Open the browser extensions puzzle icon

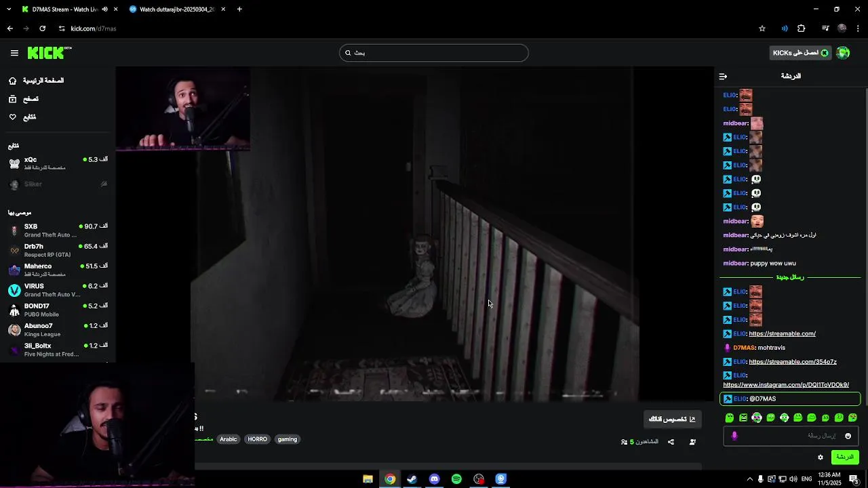(x=802, y=28)
